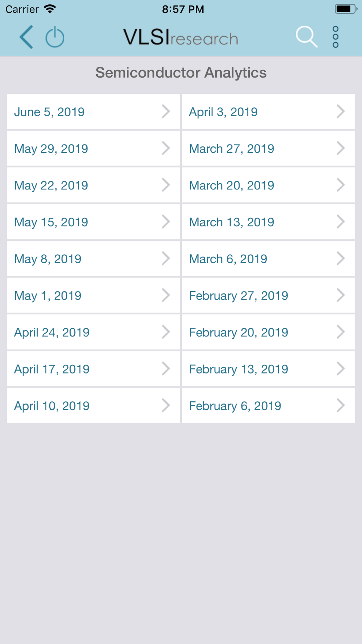Open February 27, 2019 analytics
362x644 pixels.
click(268, 295)
